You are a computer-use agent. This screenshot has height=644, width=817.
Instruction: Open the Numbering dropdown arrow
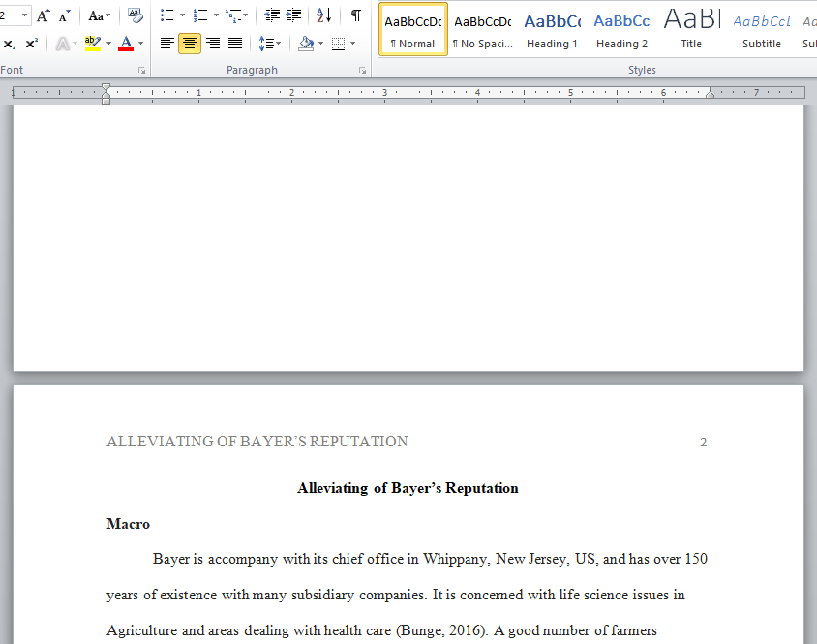coord(216,15)
